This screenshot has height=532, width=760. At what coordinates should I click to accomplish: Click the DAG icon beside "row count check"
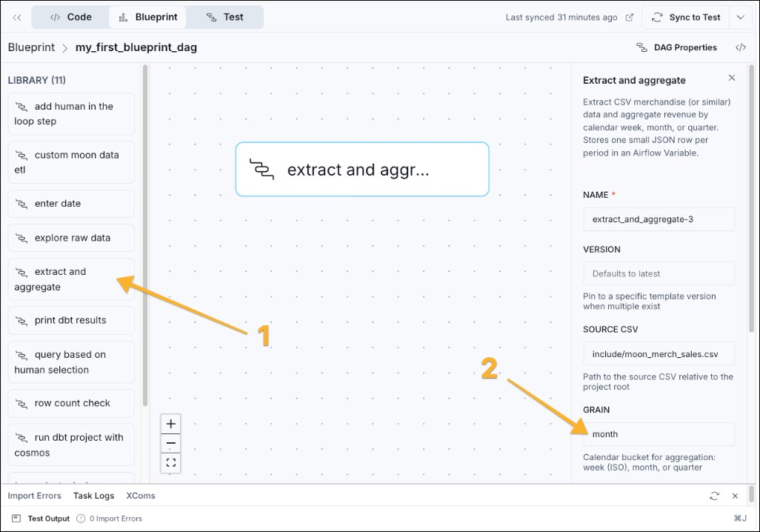22,402
